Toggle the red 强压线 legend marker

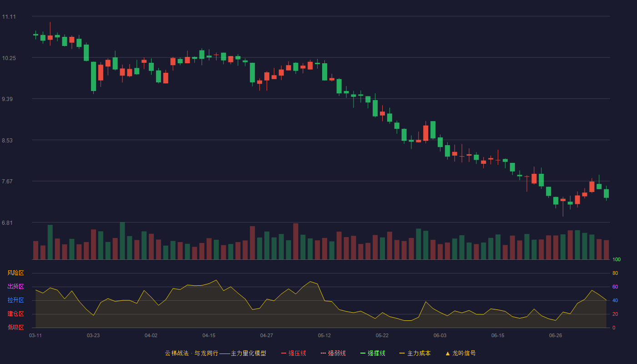tap(283, 353)
